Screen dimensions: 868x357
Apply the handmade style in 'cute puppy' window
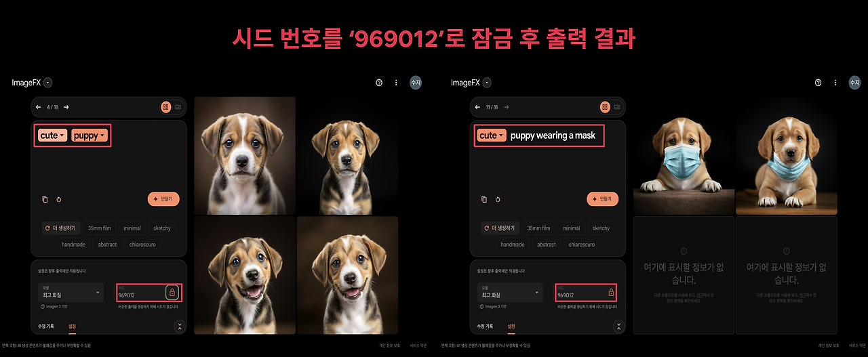pyautogui.click(x=74, y=245)
